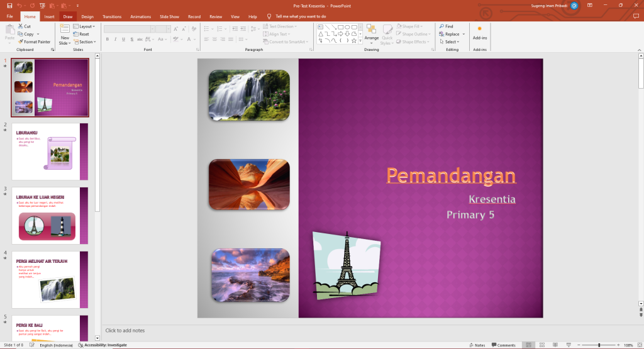Open the Add-ins pane

tap(479, 31)
